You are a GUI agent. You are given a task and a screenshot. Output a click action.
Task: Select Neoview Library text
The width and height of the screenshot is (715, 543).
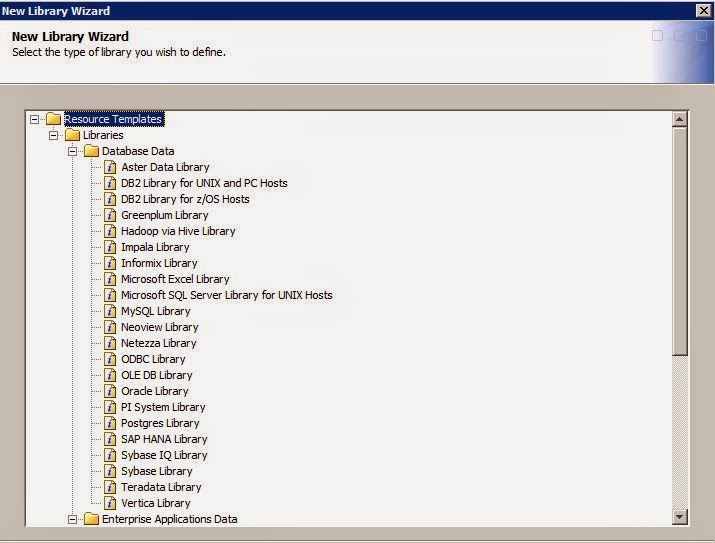[x=160, y=326]
